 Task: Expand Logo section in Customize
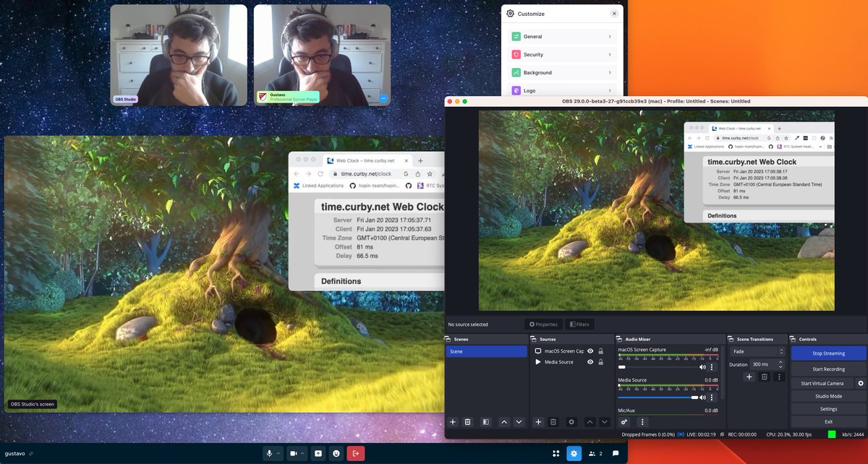(562, 90)
